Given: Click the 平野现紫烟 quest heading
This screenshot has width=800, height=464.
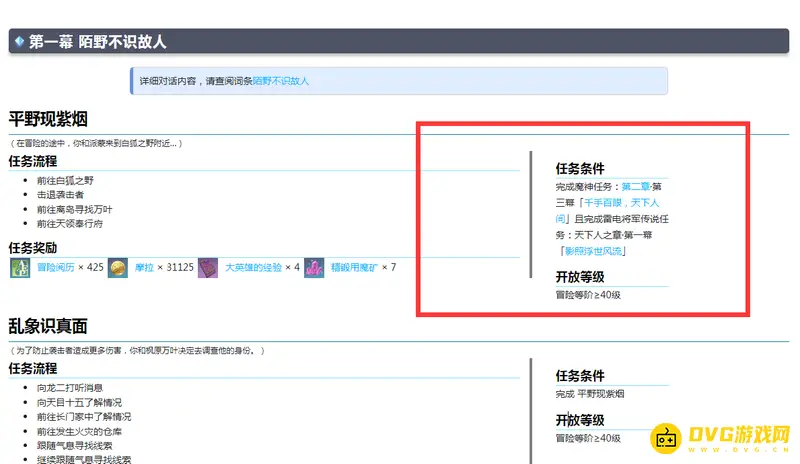Looking at the screenshot, I should tap(48, 119).
